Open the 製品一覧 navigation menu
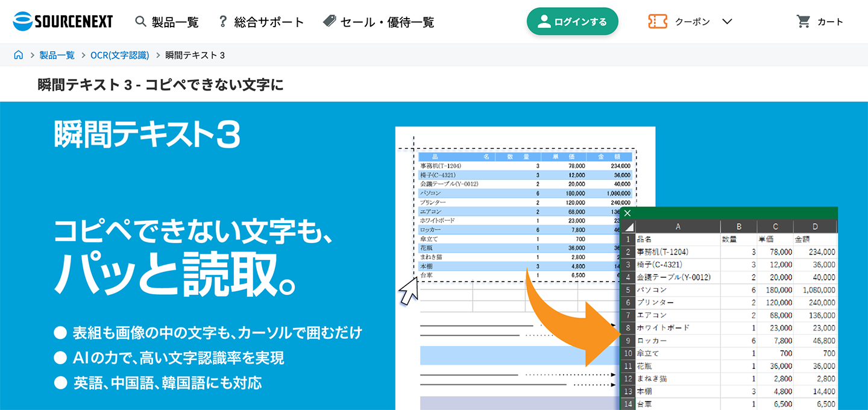Screen dimensions: 868x410 174,21
